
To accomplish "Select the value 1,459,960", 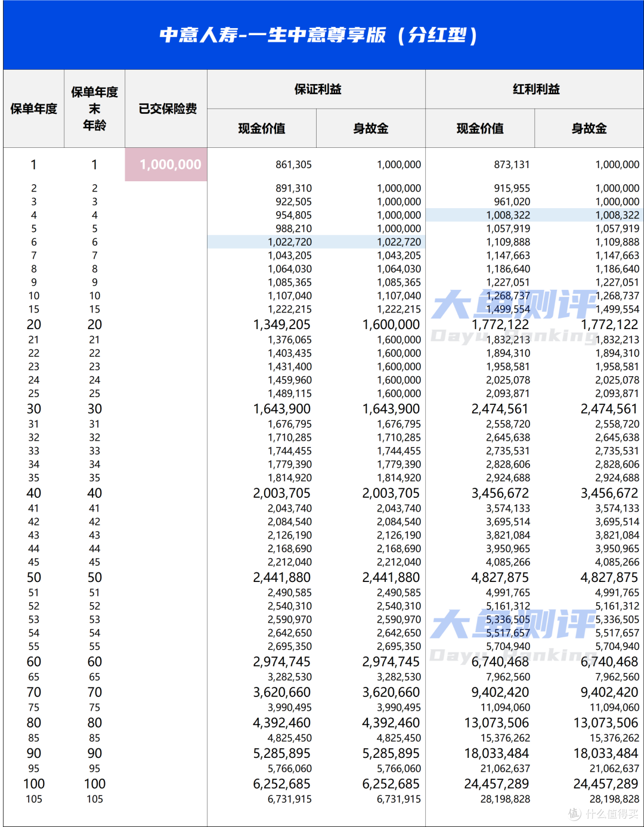I will coord(290,380).
